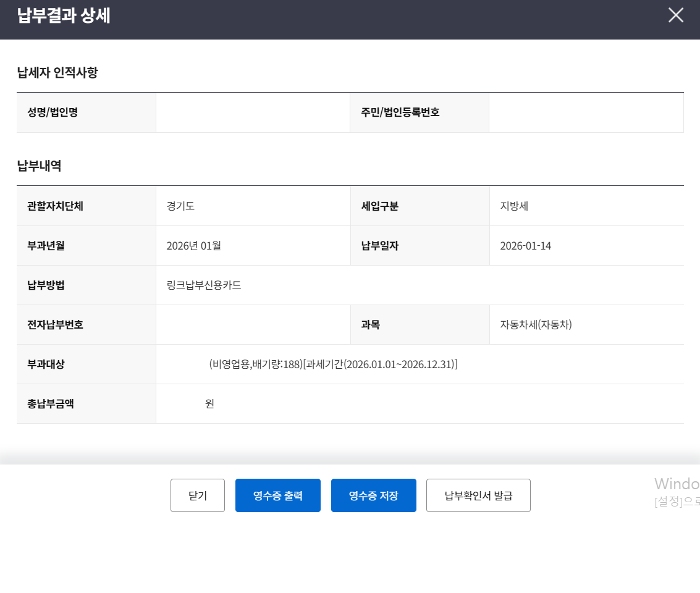The image size is (700, 593).
Task: Click the 영수증 출력 button
Action: coord(277,495)
